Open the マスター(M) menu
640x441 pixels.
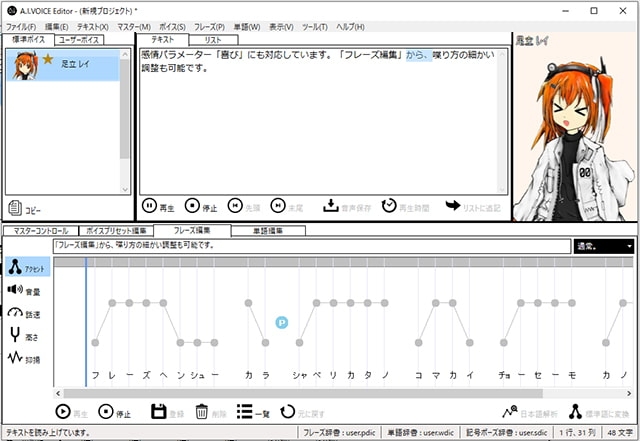(134, 27)
